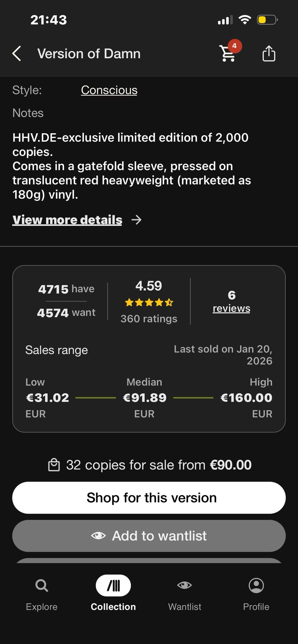Tap the Wi-Fi status icon
The image size is (298, 644).
245,20
